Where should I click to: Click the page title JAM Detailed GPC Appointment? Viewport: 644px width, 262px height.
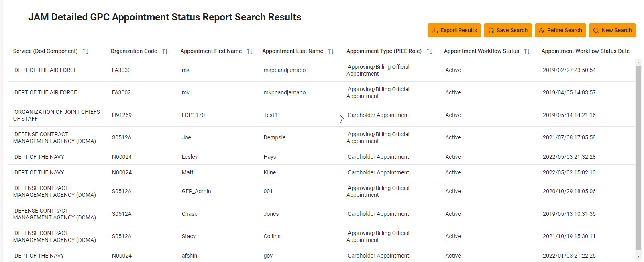(x=164, y=17)
